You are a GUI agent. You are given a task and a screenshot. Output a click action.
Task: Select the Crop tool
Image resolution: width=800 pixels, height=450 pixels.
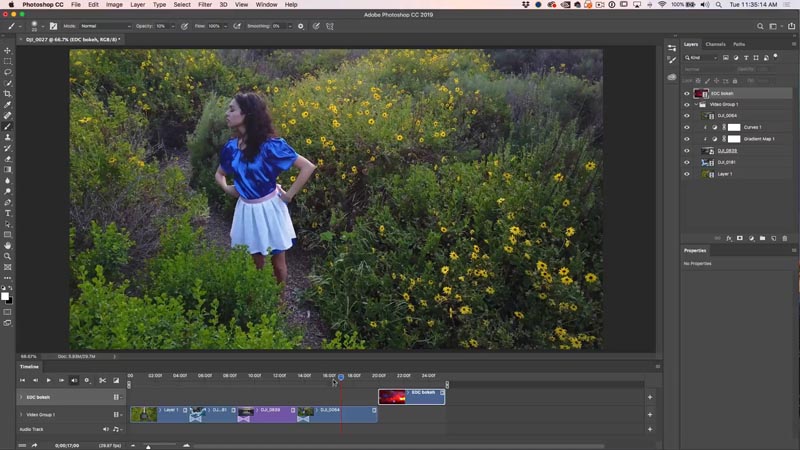point(8,94)
